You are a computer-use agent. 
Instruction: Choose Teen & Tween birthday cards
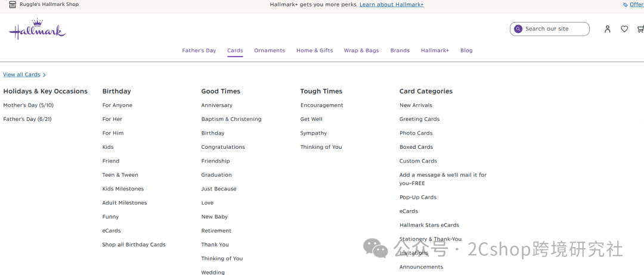pos(120,175)
